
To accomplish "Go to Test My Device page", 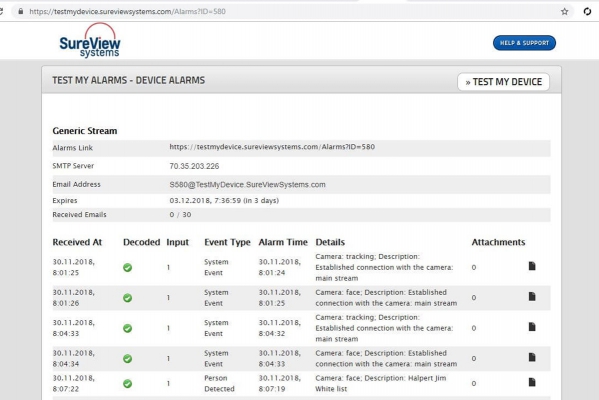I will pos(503,82).
